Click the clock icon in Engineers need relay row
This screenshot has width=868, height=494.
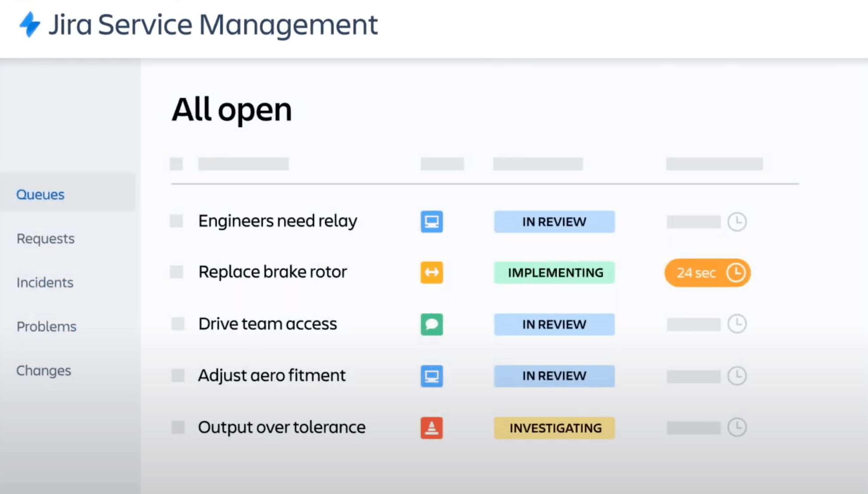click(736, 222)
